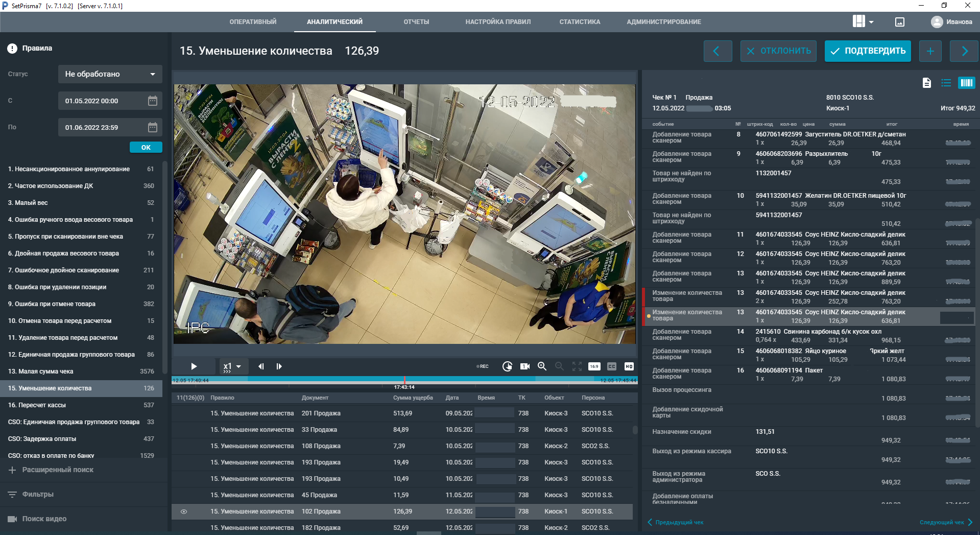Select highlighted Изменение количества 1 x row

pyautogui.click(x=808, y=316)
